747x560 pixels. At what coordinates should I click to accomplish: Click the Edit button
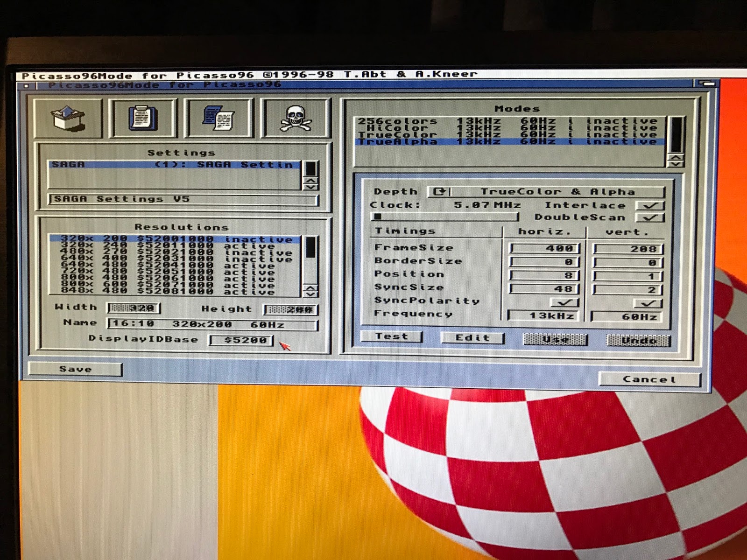point(472,338)
